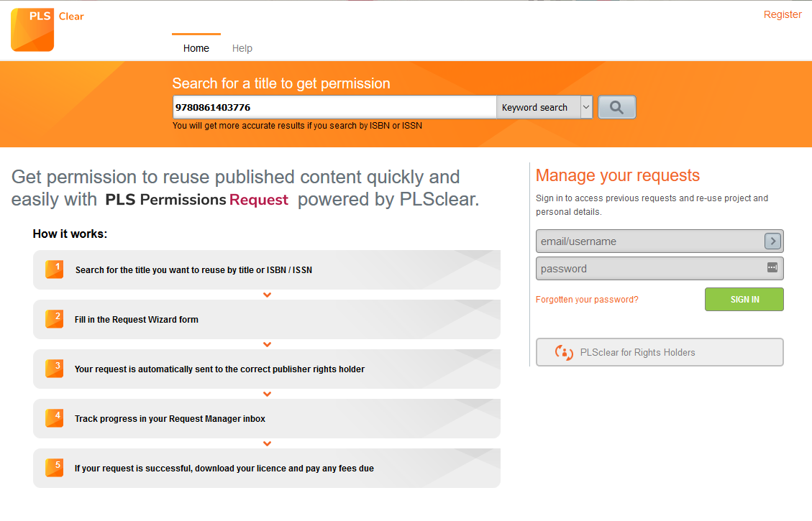Open the Help tab
Viewport: 812px width, 521px height.
[x=242, y=48]
